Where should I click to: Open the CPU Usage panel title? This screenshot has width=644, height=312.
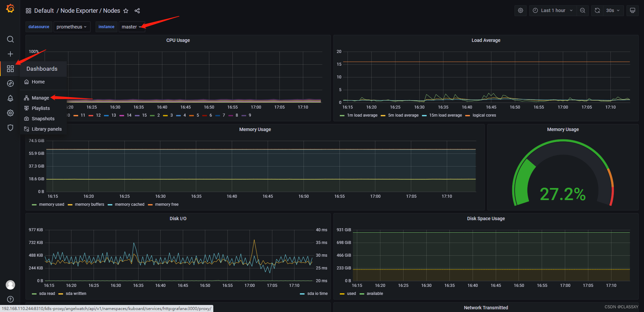pos(178,40)
